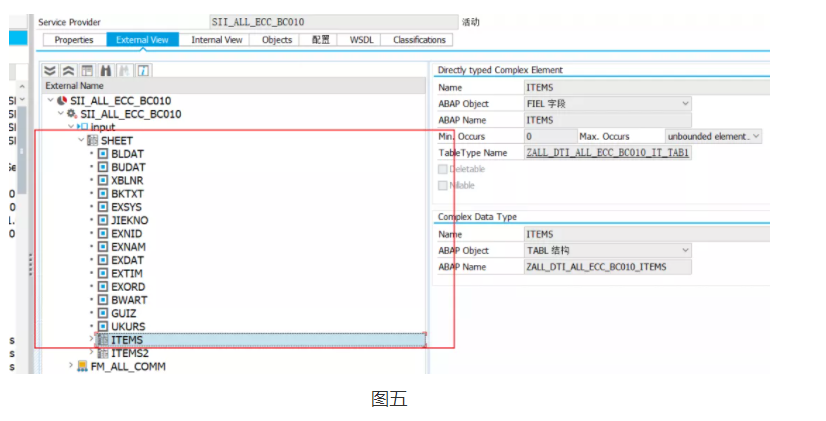Toggle the Deletable checkbox
The image size is (826, 421).
tap(442, 169)
